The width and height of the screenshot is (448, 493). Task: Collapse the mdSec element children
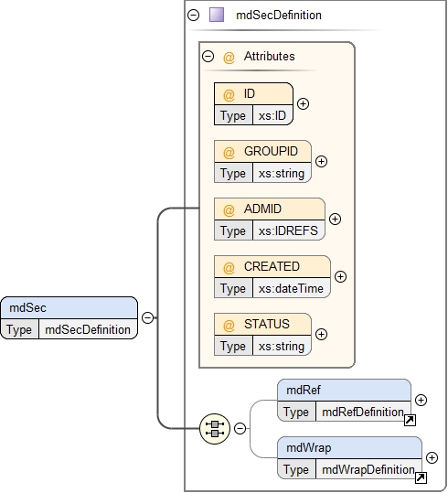[x=148, y=317]
